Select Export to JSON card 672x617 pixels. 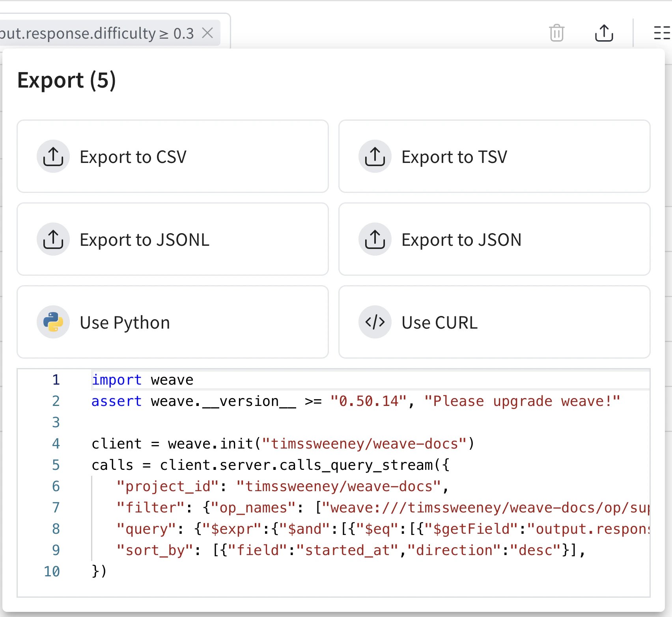494,239
